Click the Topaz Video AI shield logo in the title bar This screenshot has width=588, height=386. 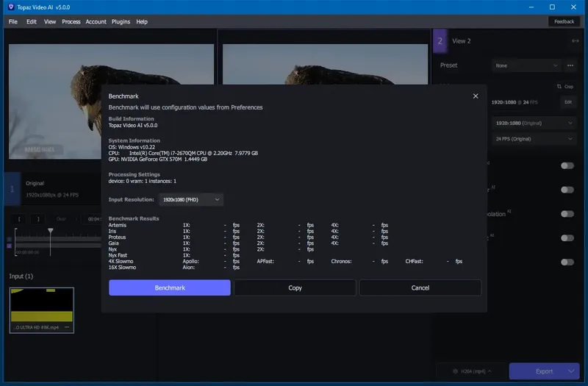[x=11, y=7]
